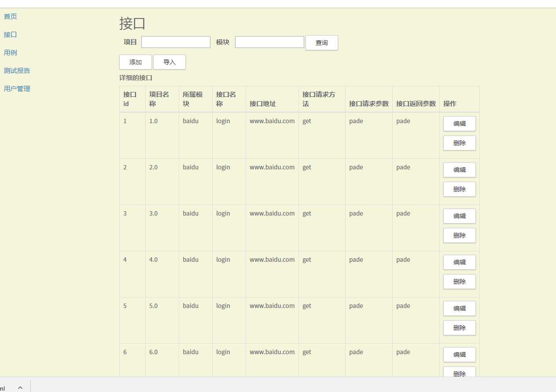This screenshot has width=556, height=392.
Task: Edit interface row 6 with 编辑
Action: coord(460,355)
